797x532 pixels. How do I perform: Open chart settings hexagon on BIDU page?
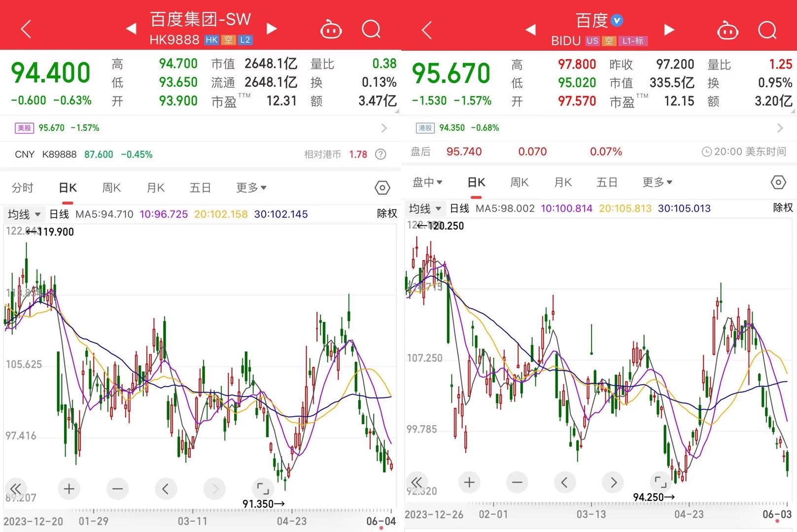click(778, 182)
